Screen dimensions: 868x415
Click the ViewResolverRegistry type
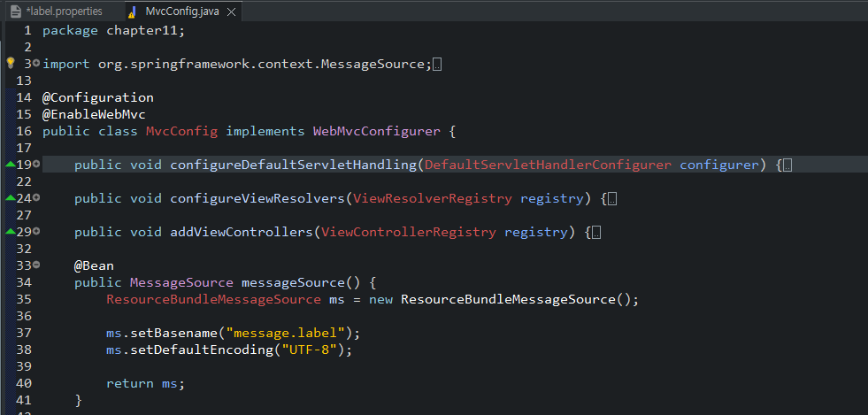[x=433, y=198]
